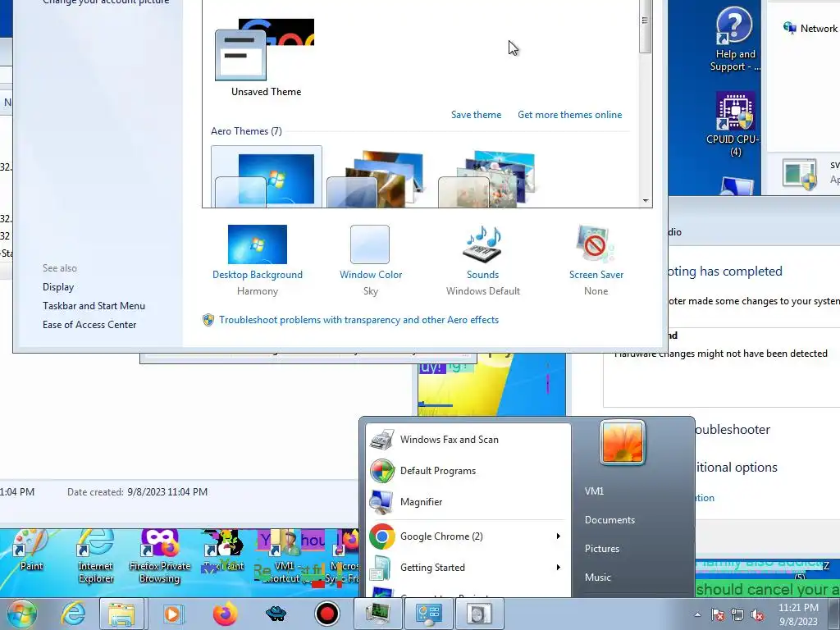Select the second Aero theme with landscape photos

click(x=377, y=178)
